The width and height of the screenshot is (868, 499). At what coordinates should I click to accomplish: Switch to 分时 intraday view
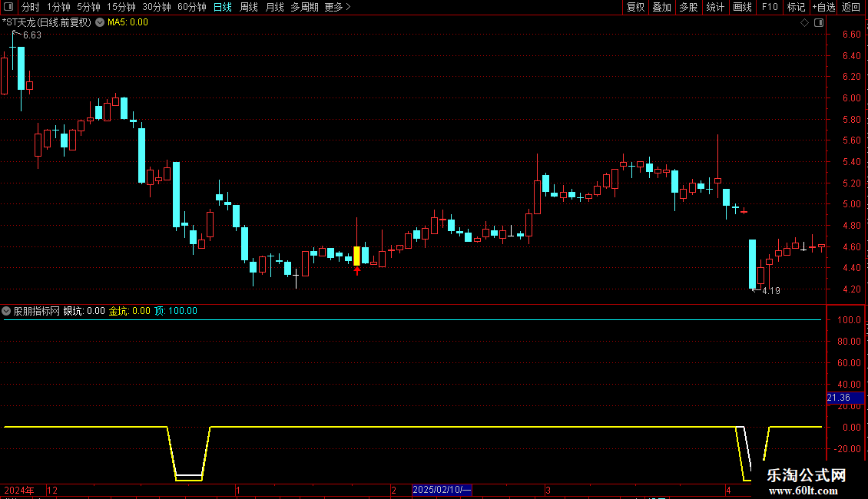click(31, 7)
